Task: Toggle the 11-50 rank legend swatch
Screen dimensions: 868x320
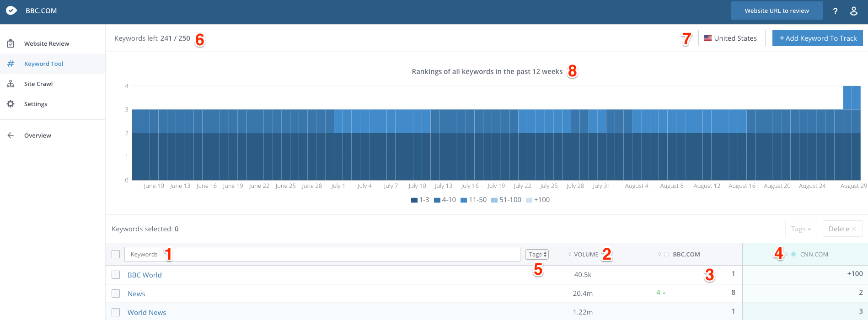Action: pyautogui.click(x=464, y=200)
